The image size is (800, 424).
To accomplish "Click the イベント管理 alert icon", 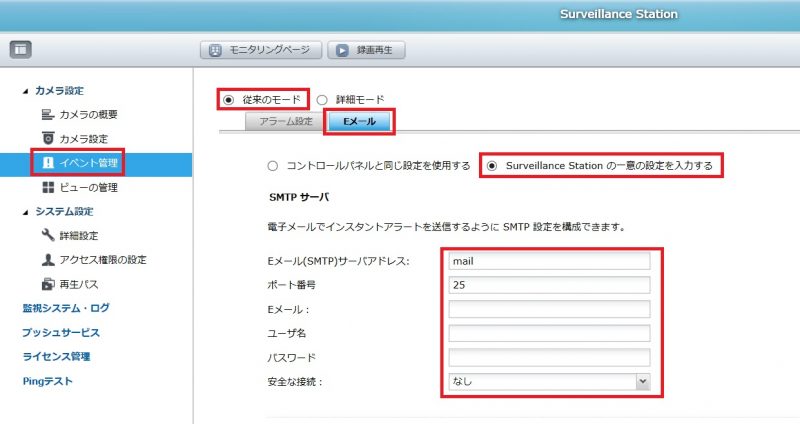I will 48,163.
